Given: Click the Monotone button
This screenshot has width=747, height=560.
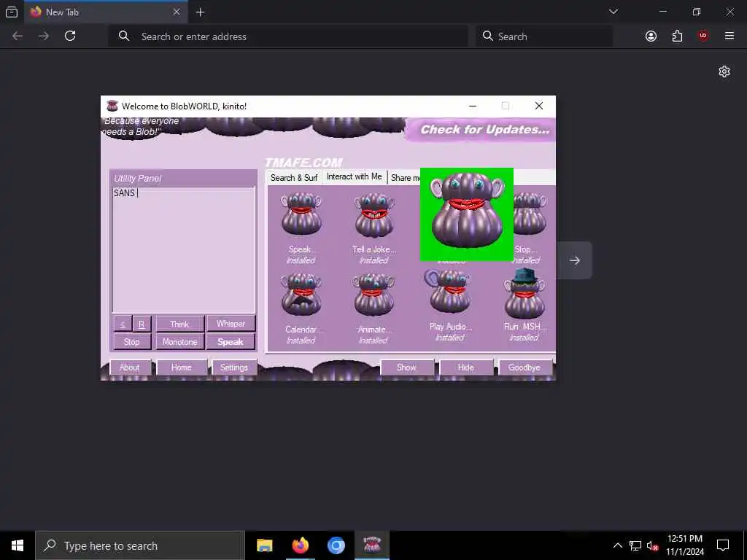Looking at the screenshot, I should 179,342.
